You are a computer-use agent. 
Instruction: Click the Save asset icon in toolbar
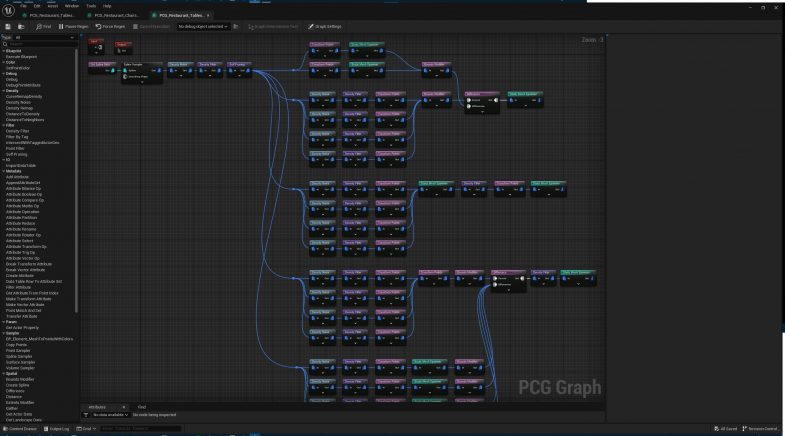point(8,27)
